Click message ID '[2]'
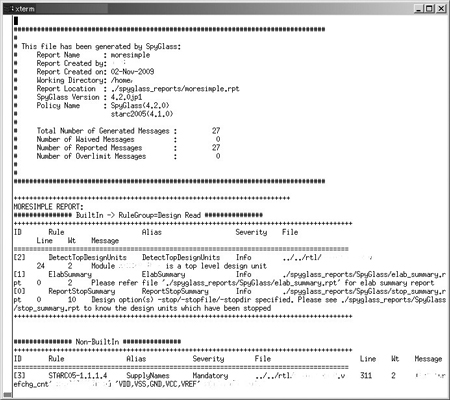This screenshot has height=400, width=450. (x=19, y=257)
